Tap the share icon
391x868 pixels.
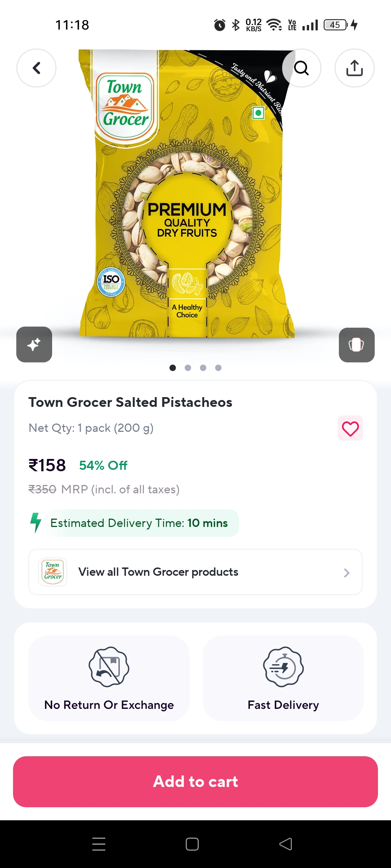tap(354, 68)
